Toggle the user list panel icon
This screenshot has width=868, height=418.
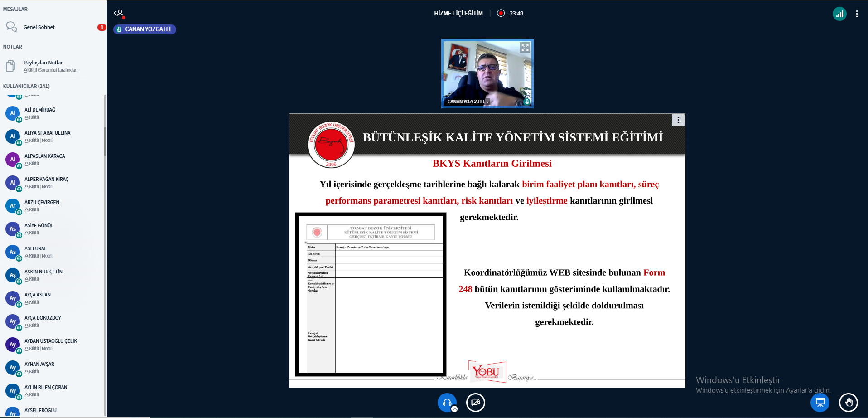[x=119, y=13]
